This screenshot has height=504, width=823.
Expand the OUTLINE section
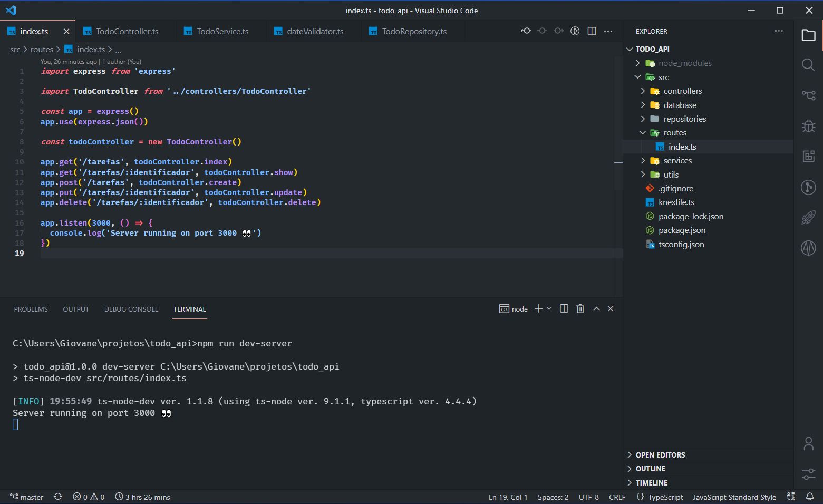click(651, 468)
